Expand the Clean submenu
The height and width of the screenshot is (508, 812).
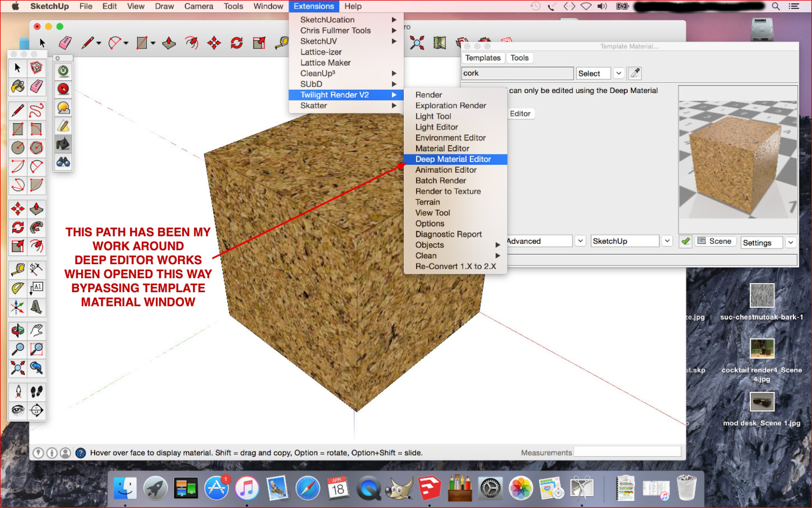pos(455,255)
